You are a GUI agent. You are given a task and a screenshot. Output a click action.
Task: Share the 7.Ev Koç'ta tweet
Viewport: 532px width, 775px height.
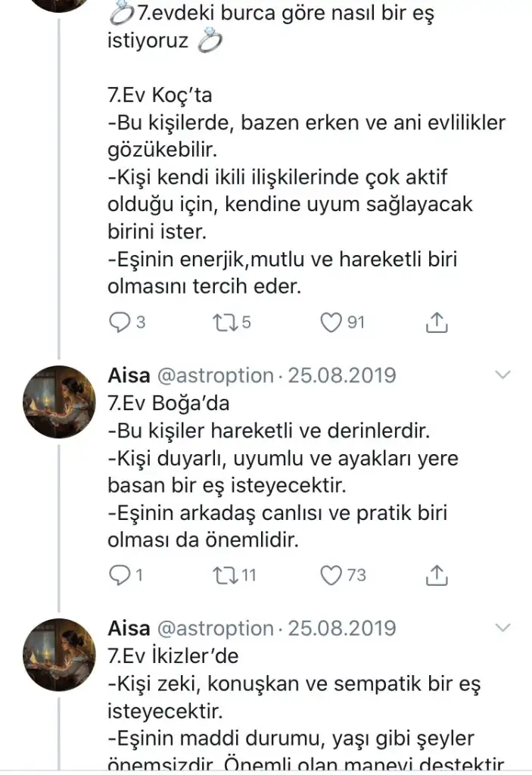pyautogui.click(x=436, y=322)
